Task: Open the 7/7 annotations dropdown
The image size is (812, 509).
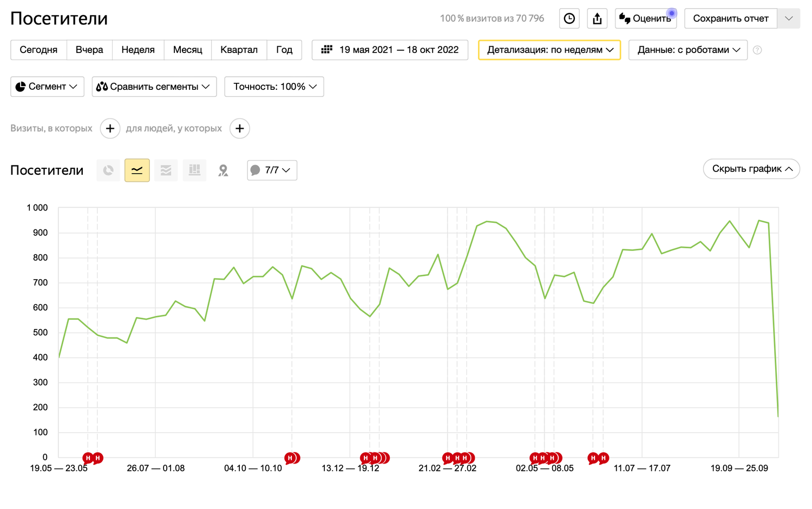Action: [x=272, y=170]
